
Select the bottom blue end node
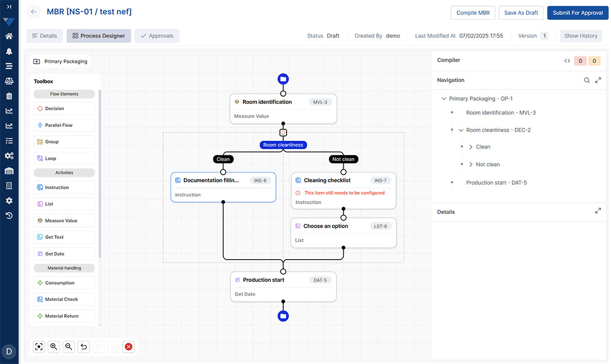pyautogui.click(x=283, y=316)
